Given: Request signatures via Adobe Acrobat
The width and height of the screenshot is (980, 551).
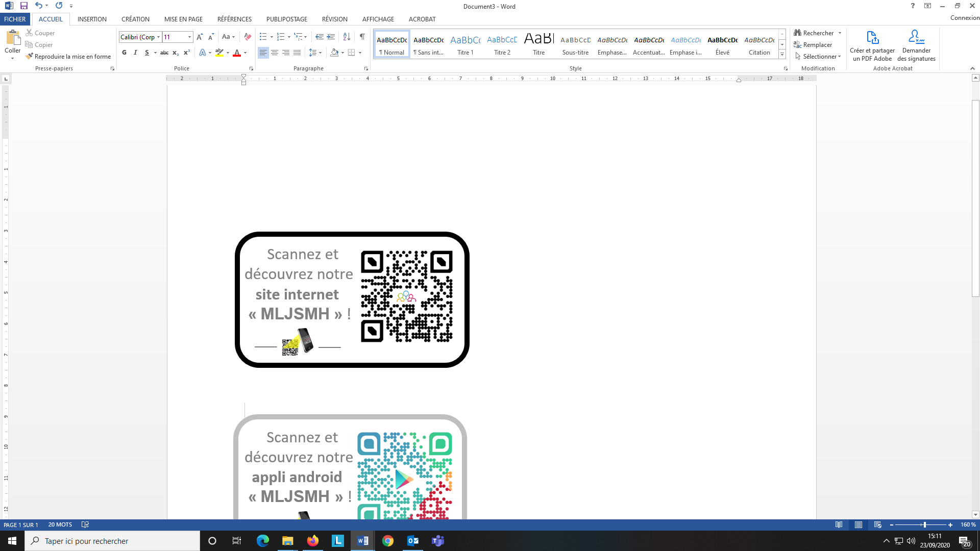Looking at the screenshot, I should click(916, 45).
